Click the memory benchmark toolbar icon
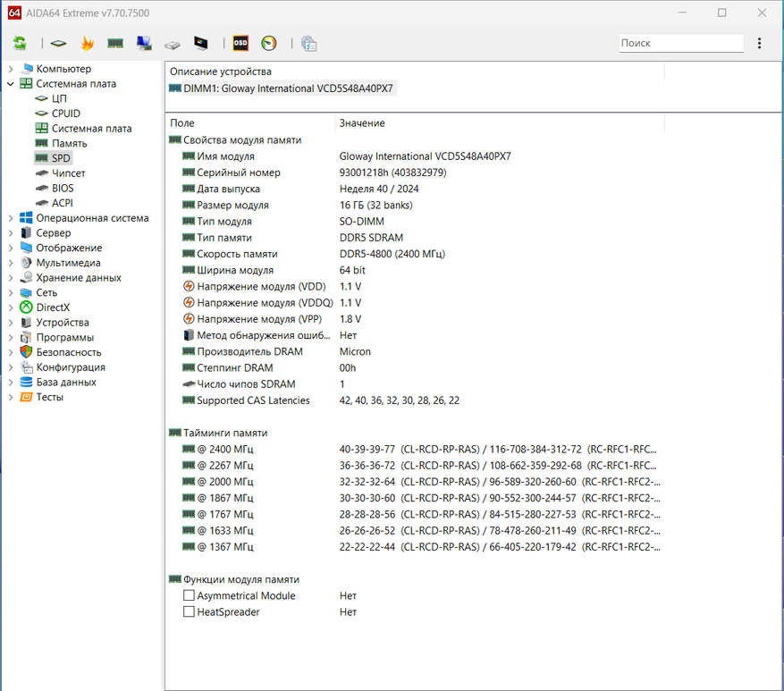This screenshot has height=691, width=784. coord(115,43)
